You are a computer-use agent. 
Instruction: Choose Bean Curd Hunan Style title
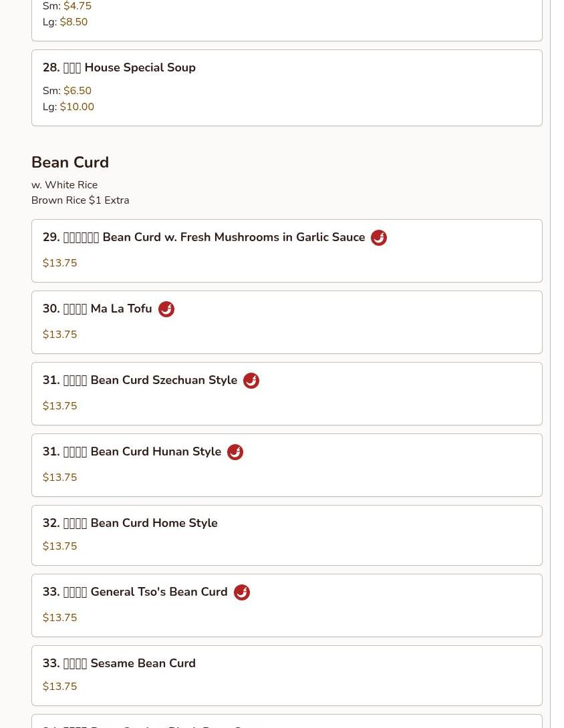(132, 451)
